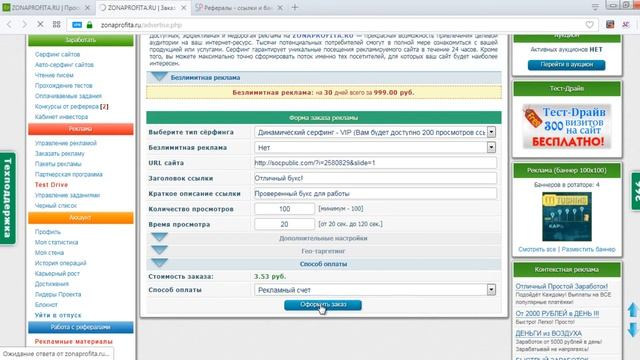Click the Время просмотра field
The width and height of the screenshot is (640, 360).
[284, 224]
